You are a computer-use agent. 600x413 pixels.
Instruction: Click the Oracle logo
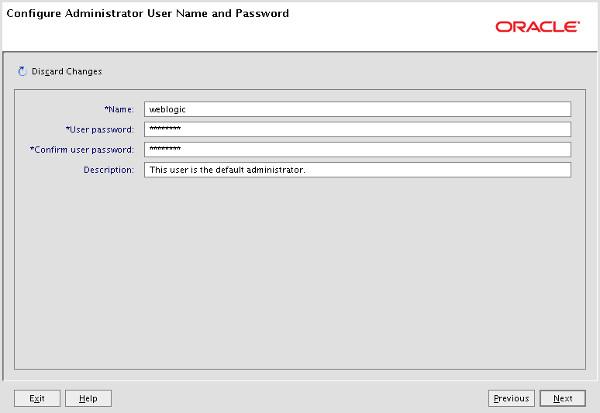538,27
